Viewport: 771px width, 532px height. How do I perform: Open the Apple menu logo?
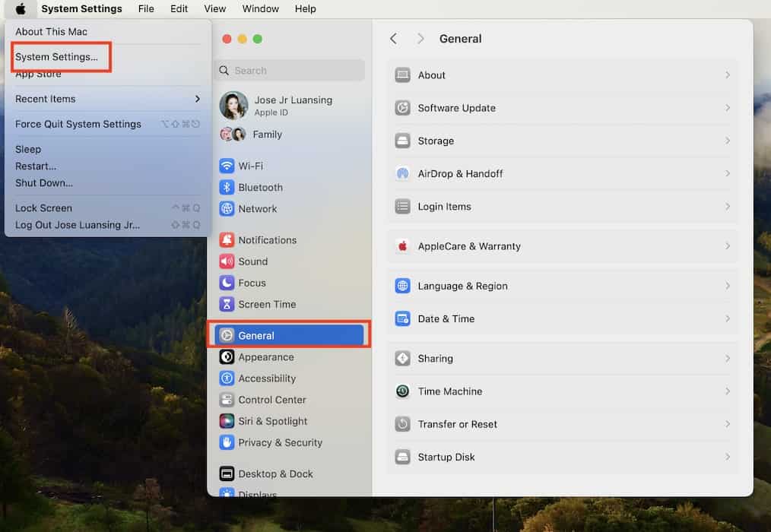pos(21,9)
